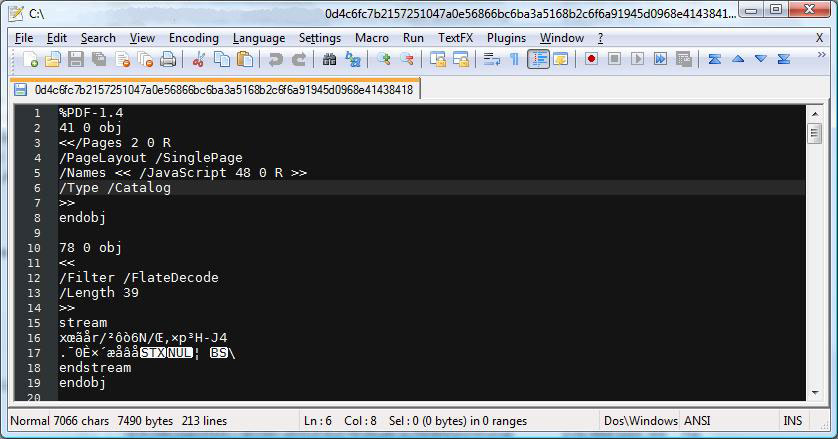Start macro recording with red dot icon
The width and height of the screenshot is (838, 439).
(x=592, y=60)
